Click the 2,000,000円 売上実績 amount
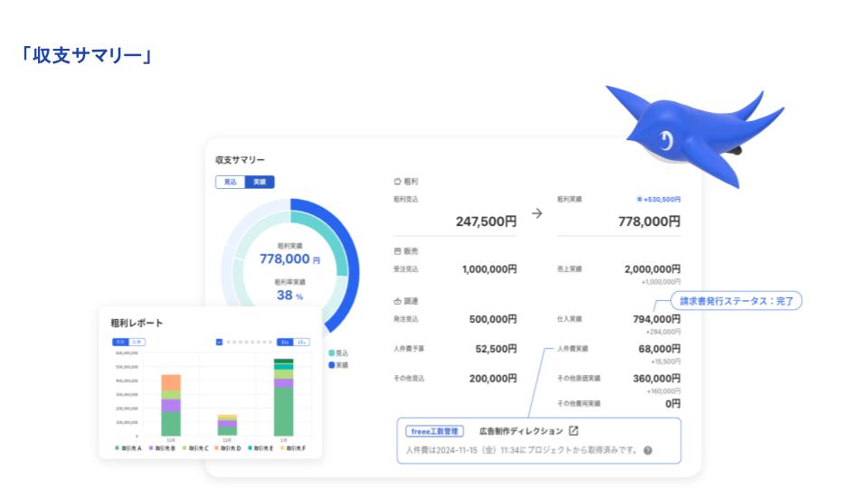The image size is (868, 488). (652, 269)
